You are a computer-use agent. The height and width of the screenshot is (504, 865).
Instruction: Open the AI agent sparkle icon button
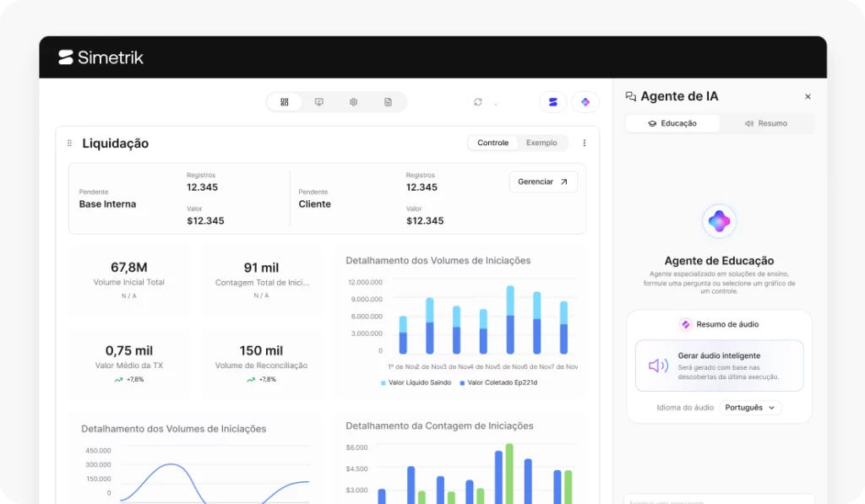pyautogui.click(x=585, y=102)
